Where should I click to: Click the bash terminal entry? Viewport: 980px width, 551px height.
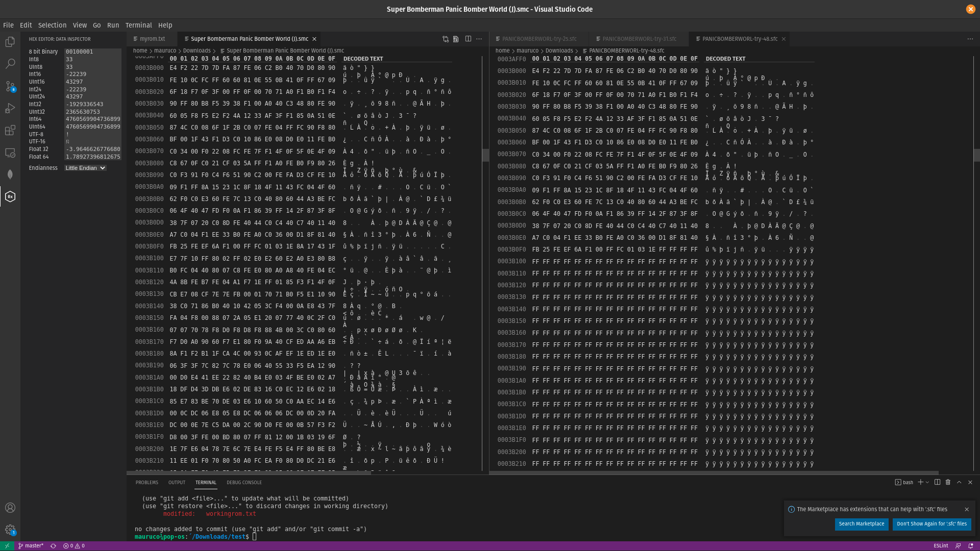tap(904, 482)
